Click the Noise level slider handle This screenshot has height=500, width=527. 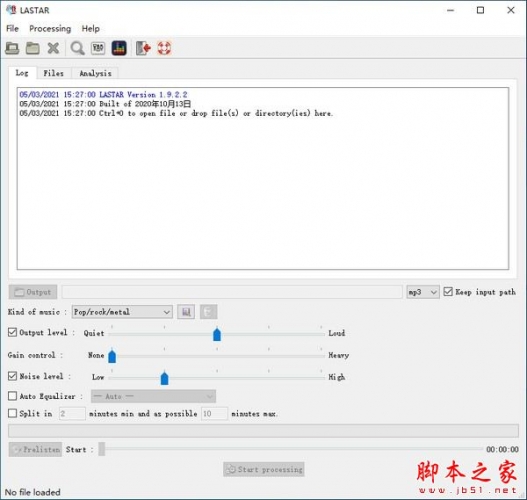point(164,378)
